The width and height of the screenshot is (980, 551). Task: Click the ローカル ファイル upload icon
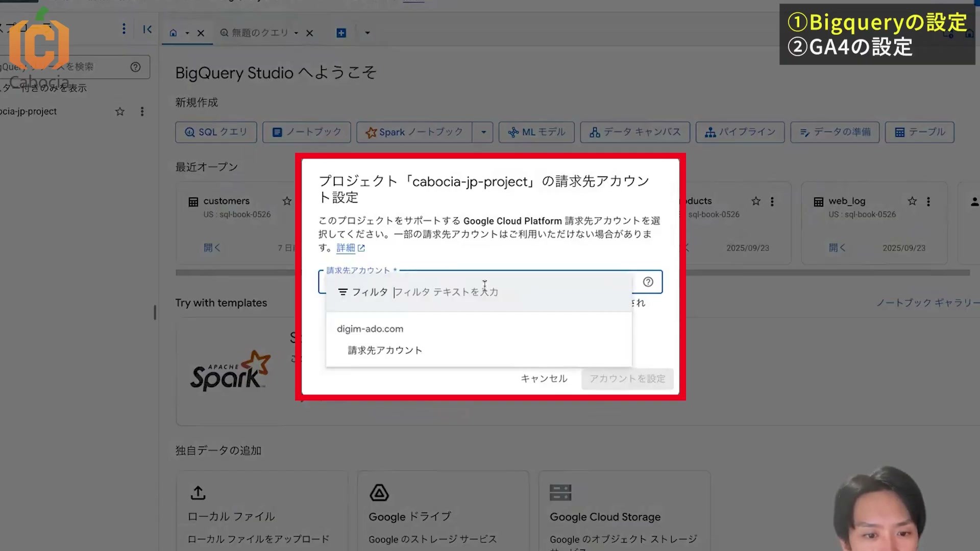coord(198,493)
